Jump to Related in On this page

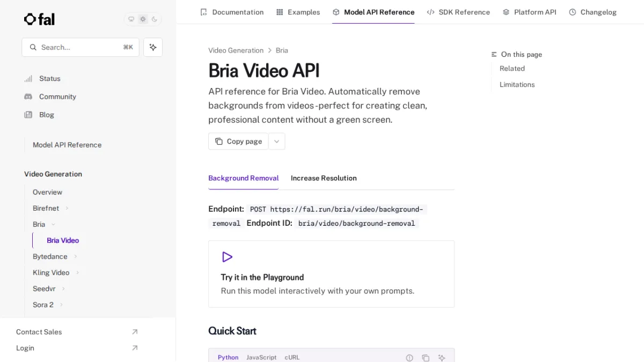(x=512, y=69)
